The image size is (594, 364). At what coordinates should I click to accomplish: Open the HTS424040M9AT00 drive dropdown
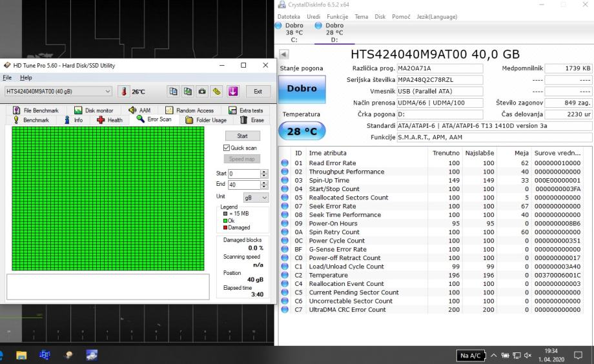[x=58, y=92]
